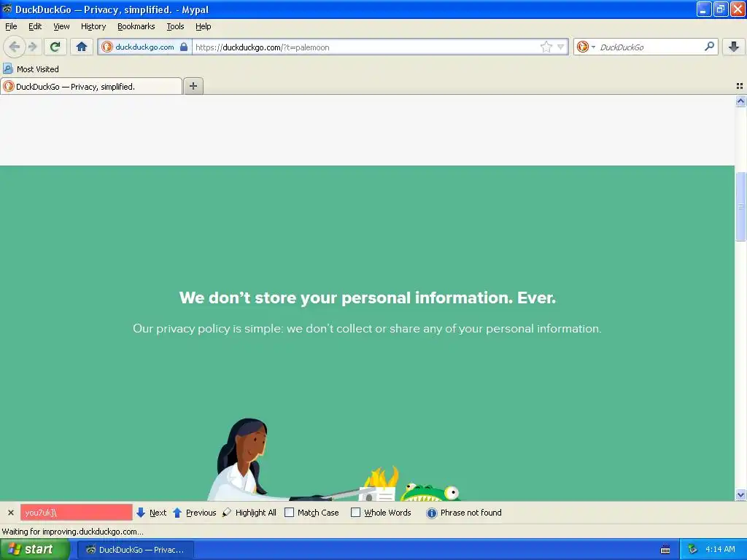Open the Most Visited bookmarks folder
Screen dimensions: 747x560
point(31,69)
